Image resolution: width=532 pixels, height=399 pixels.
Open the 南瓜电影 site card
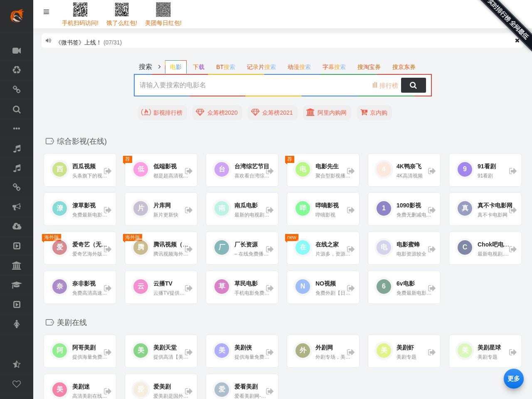click(x=242, y=209)
